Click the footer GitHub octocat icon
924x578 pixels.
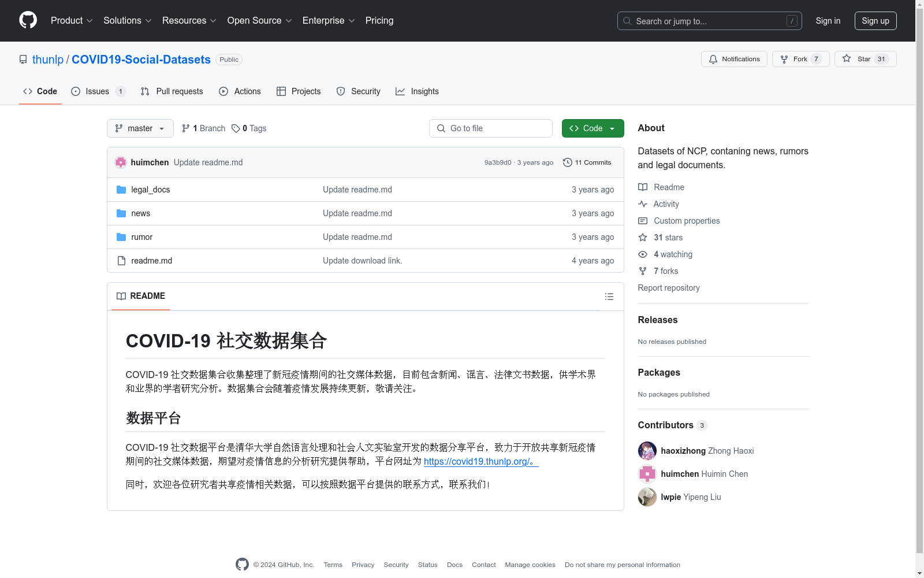(x=242, y=565)
